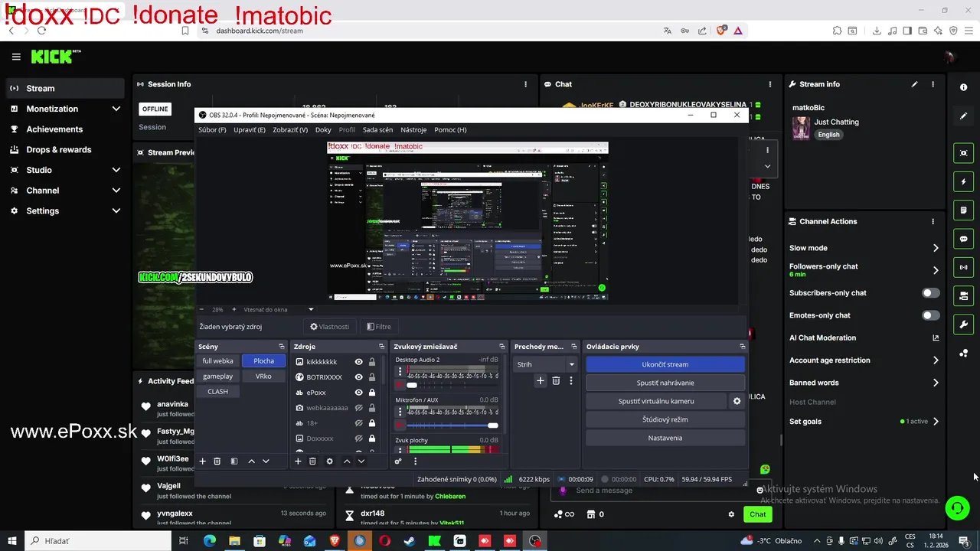
Task: Switch to gameplay scene in OBS
Action: click(218, 377)
